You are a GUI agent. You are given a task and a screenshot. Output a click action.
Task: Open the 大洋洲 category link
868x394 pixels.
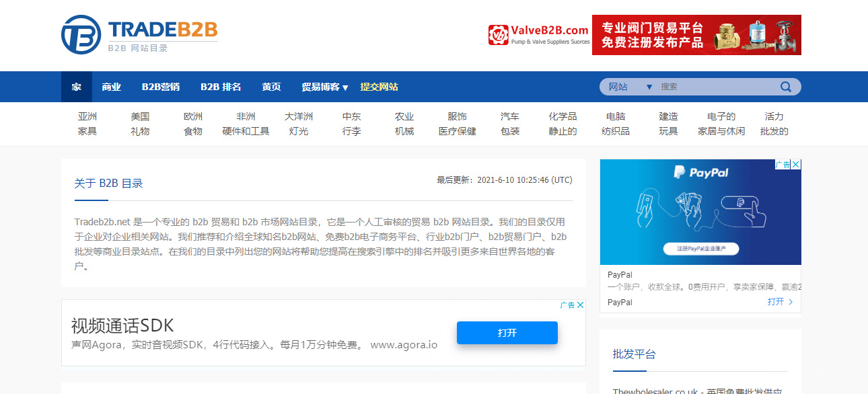click(299, 116)
